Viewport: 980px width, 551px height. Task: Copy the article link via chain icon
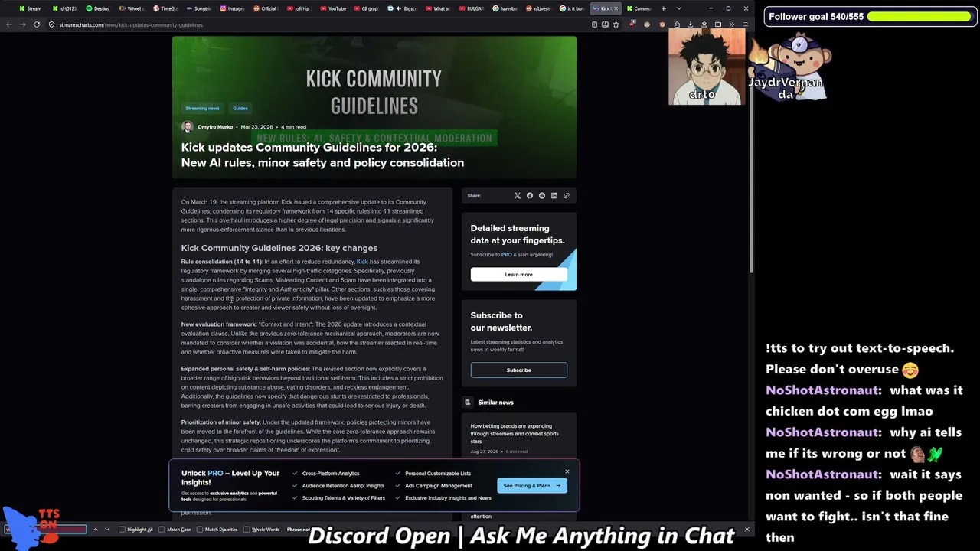click(567, 196)
